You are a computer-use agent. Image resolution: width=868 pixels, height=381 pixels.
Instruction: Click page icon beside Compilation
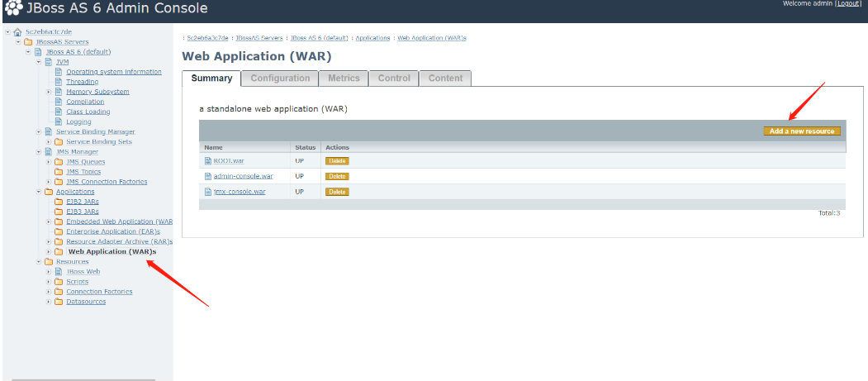tap(58, 102)
